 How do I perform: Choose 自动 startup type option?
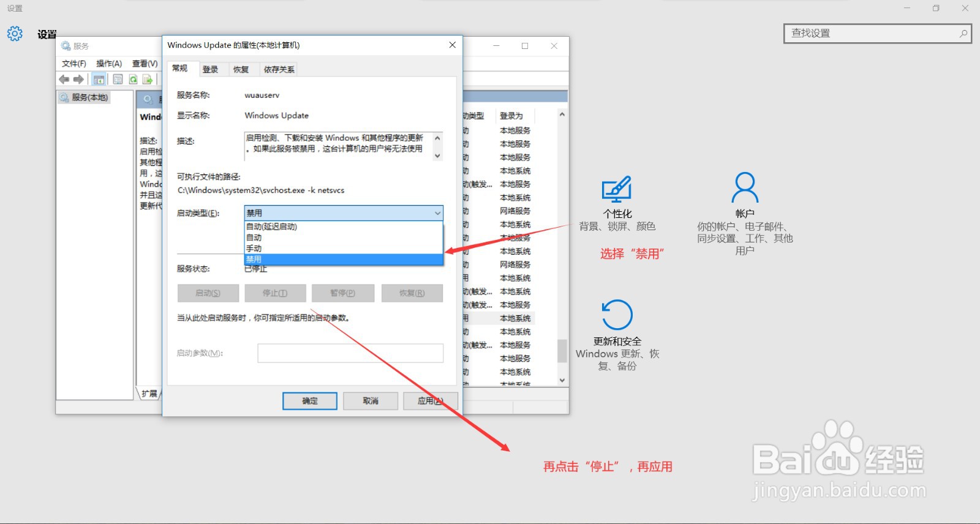point(343,238)
